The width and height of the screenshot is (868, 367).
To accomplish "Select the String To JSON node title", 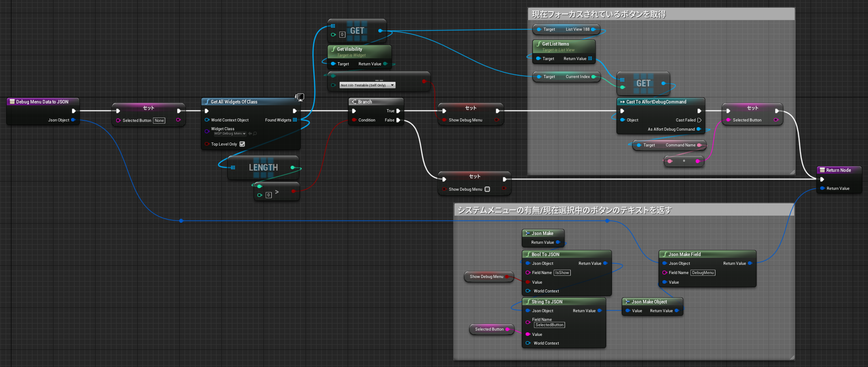I will 547,302.
